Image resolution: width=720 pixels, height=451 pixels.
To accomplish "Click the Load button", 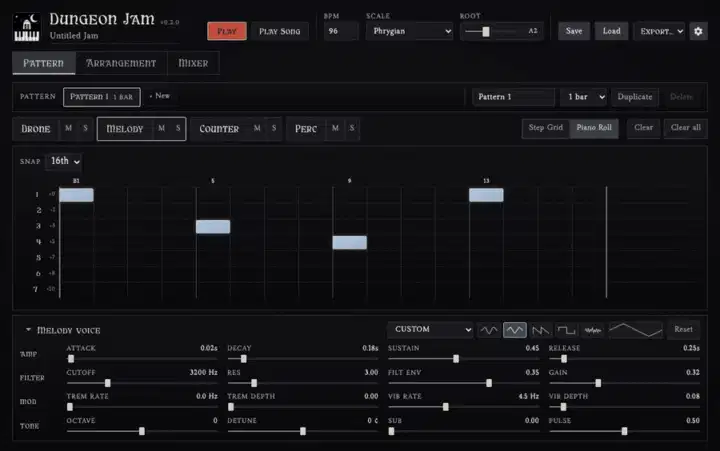I will click(611, 31).
